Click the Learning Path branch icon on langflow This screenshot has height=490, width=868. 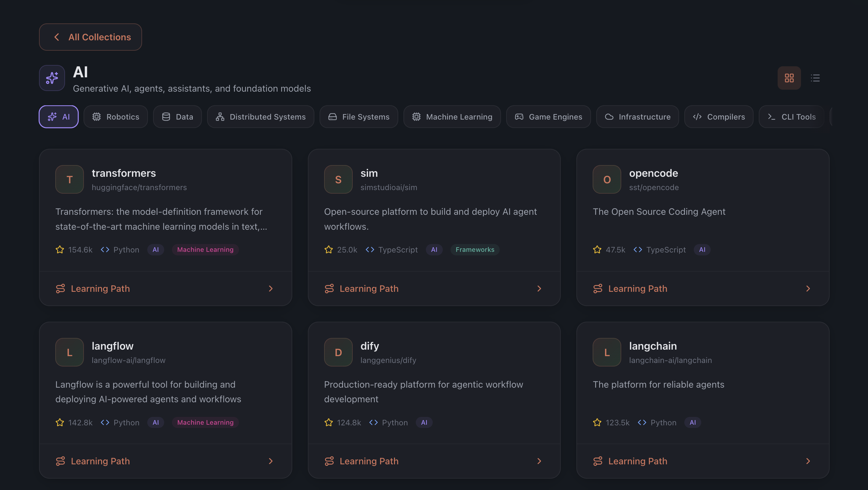pyautogui.click(x=60, y=461)
